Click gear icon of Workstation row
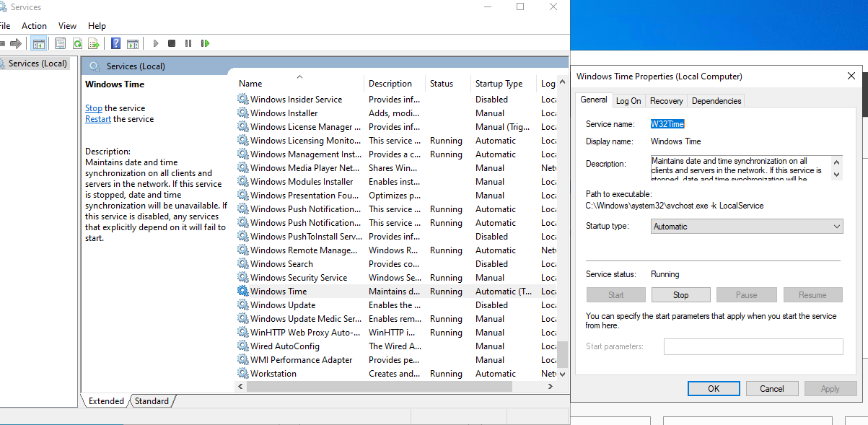Image resolution: width=868 pixels, height=425 pixels. 243,374
